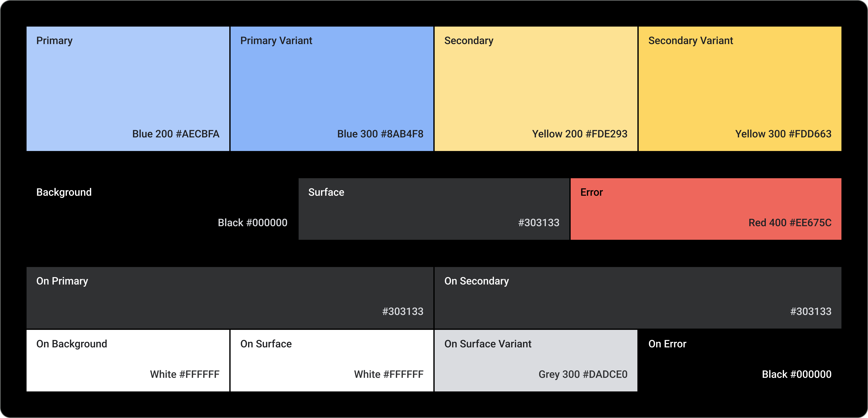Select the "Grey 300 #DADCE0" text

pyautogui.click(x=583, y=374)
